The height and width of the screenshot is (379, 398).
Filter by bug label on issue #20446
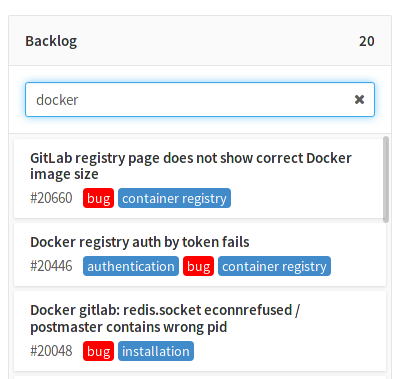coord(198,266)
